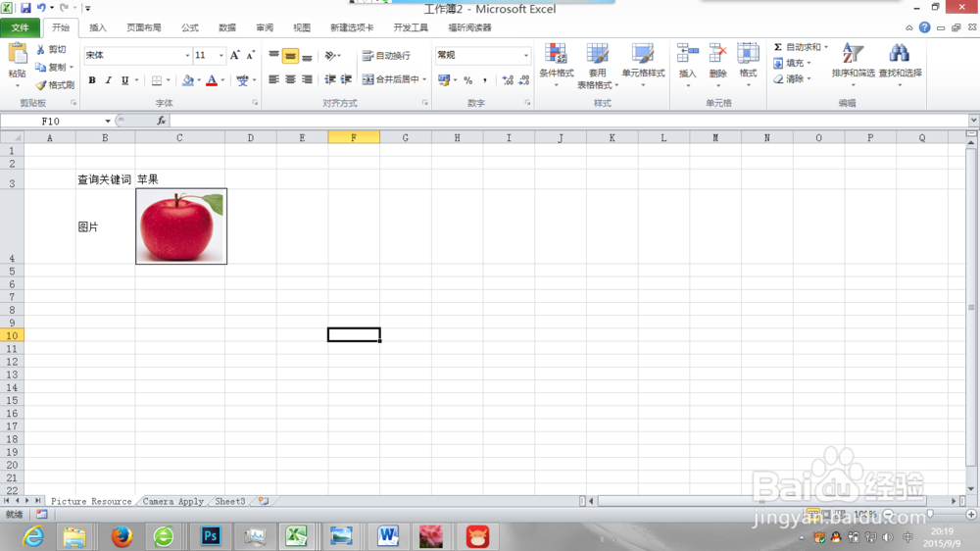Screen dimensions: 980x551
Task: Click zoom in plus on status bar
Action: 971,514
